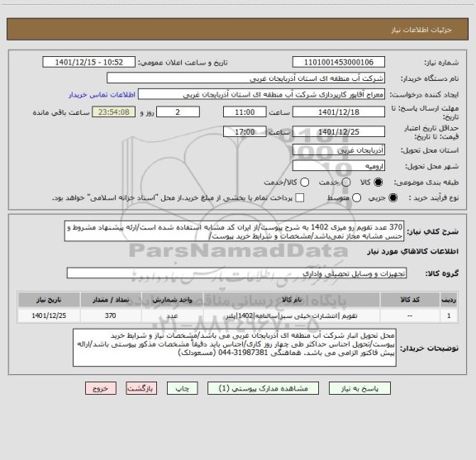Click the بازگشت back button
The image size is (476, 460).
click(x=141, y=388)
